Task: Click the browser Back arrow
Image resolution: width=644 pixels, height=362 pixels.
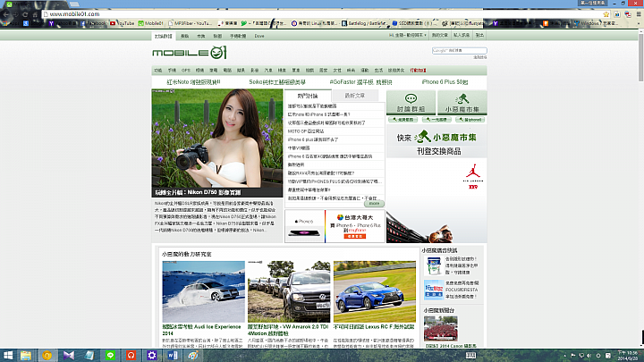Action: point(5,14)
